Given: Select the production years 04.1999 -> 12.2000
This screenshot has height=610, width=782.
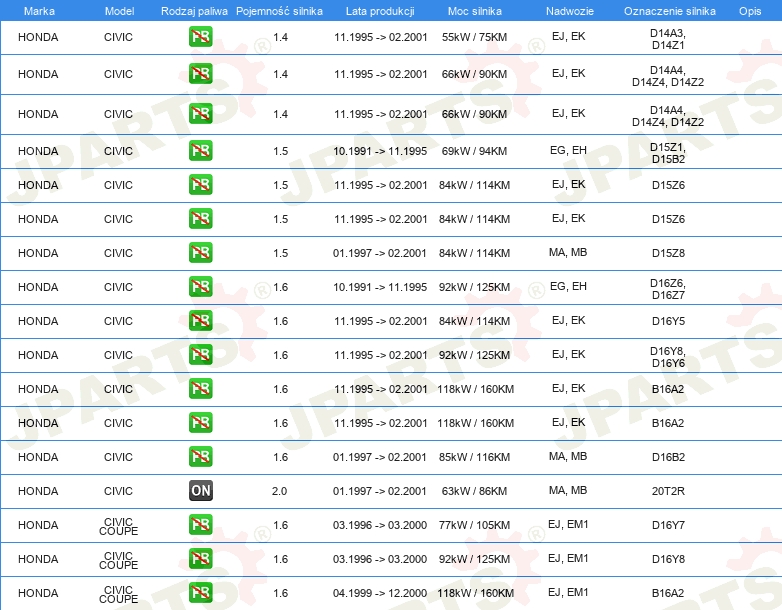Looking at the screenshot, I should click(x=380, y=593).
